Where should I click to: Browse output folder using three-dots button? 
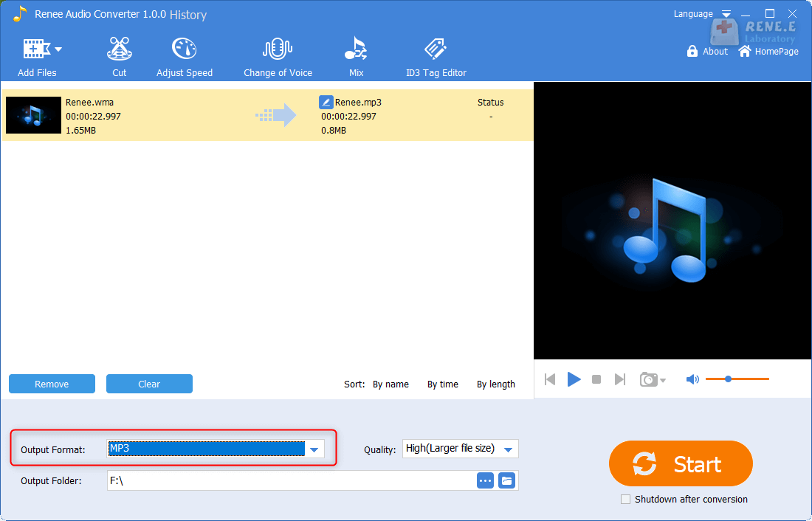coord(485,481)
